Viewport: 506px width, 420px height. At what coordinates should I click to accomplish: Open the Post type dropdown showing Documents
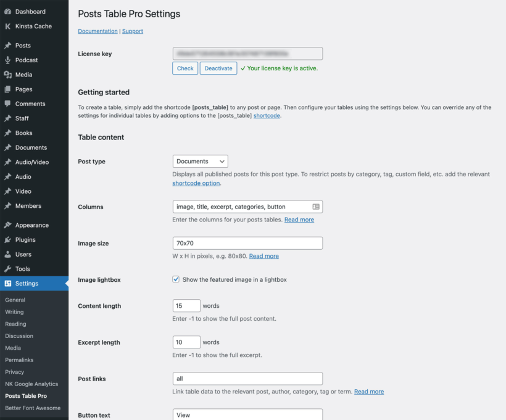[200, 160]
